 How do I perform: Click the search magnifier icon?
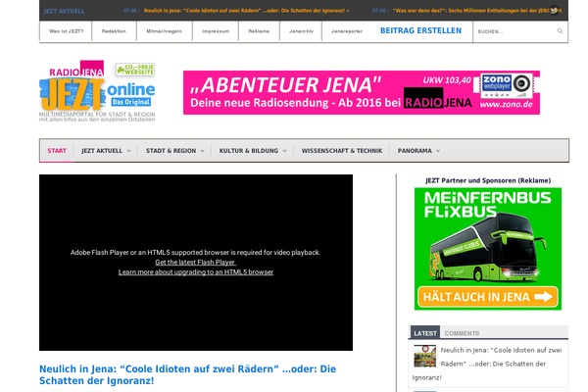point(560,31)
